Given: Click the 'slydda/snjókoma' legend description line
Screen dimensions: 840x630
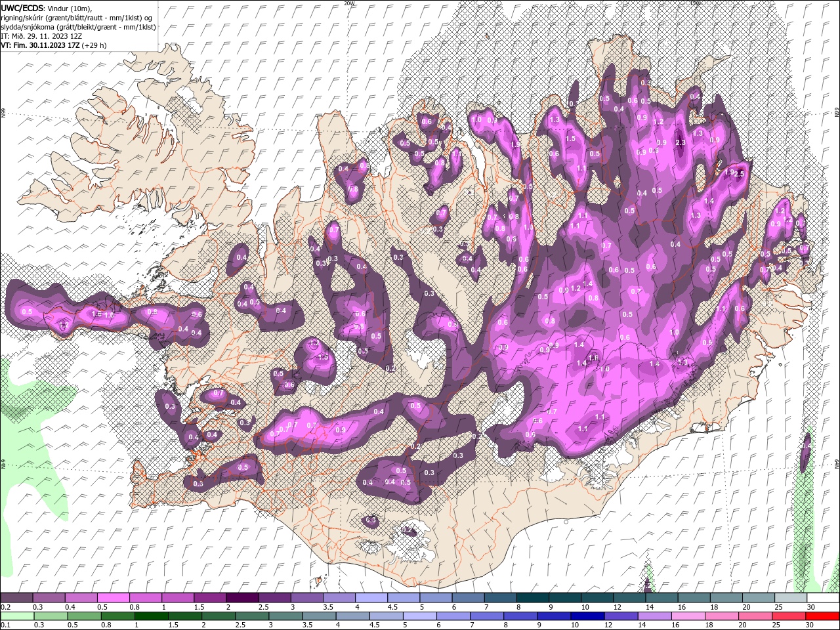Looking at the screenshot, I should coord(78,27).
